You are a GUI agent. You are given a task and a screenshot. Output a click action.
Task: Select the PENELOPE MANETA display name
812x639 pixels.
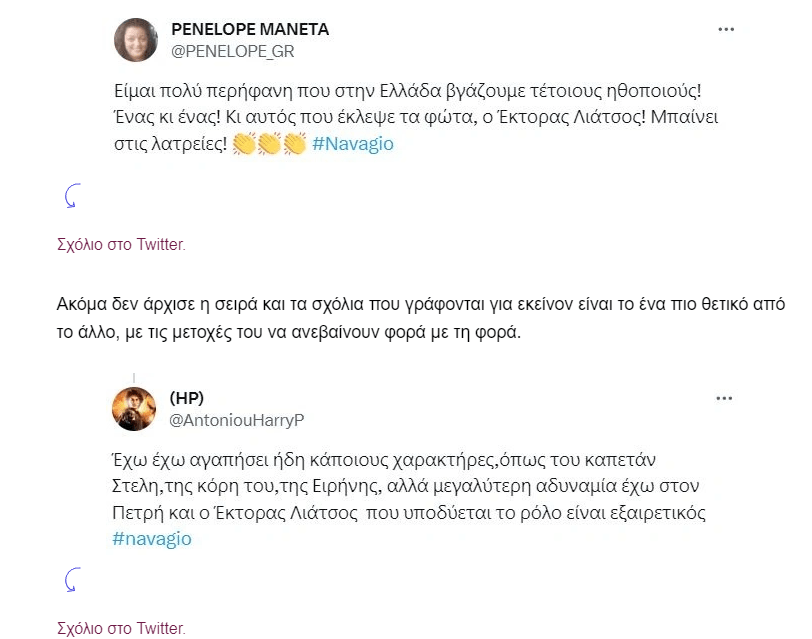pyautogui.click(x=250, y=29)
